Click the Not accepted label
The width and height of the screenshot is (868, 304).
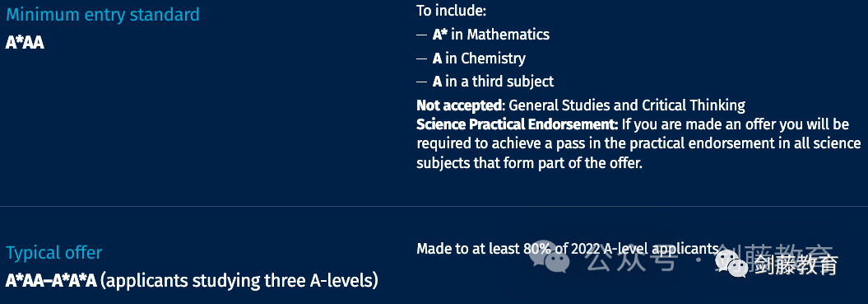460,105
